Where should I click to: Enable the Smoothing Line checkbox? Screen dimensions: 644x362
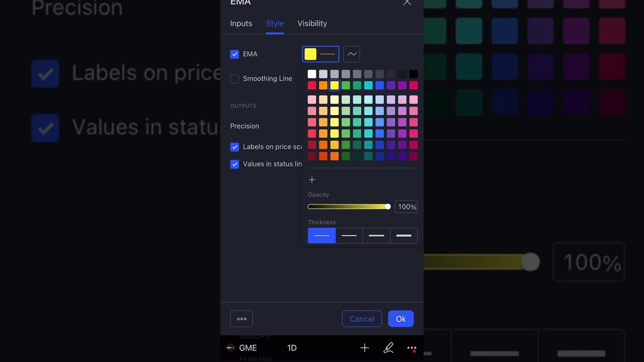[x=234, y=79]
